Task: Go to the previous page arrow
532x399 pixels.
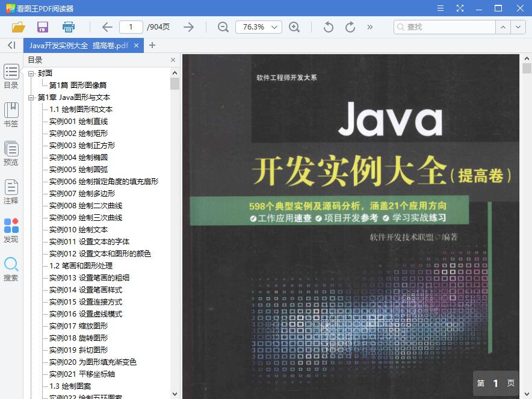Action: coord(107,27)
